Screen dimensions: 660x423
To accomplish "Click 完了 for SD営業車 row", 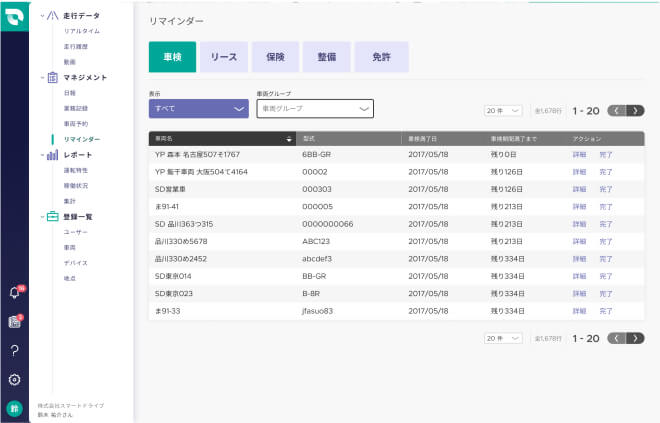I will (606, 189).
